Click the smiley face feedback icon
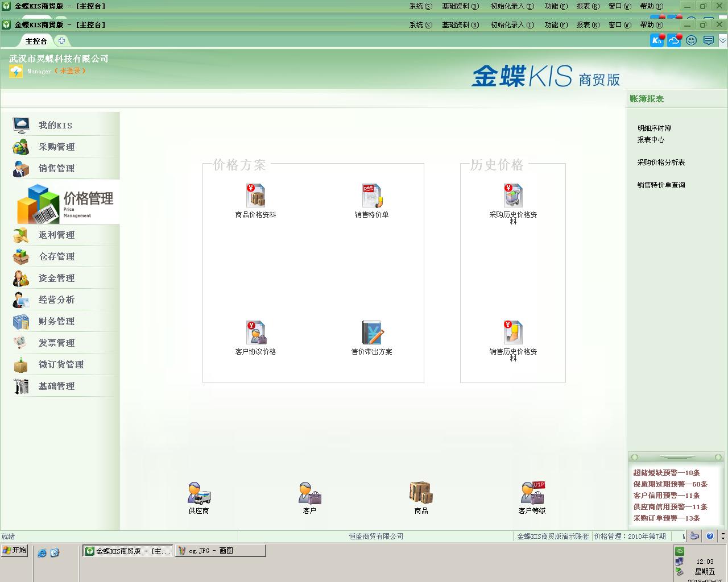 click(x=692, y=40)
